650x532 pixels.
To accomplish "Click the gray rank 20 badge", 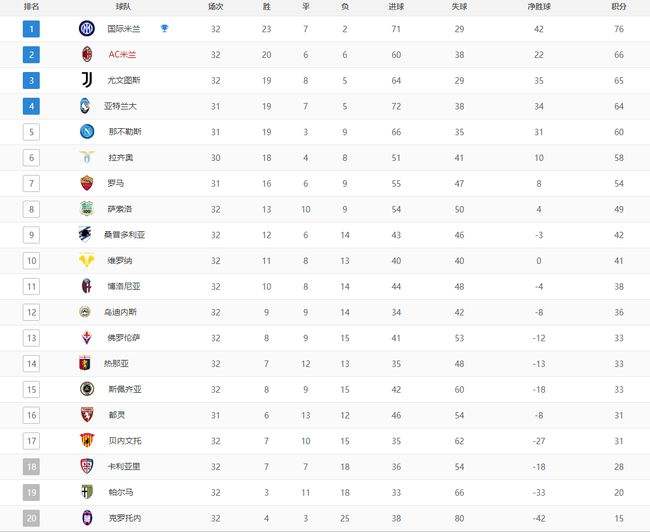I will (31, 518).
